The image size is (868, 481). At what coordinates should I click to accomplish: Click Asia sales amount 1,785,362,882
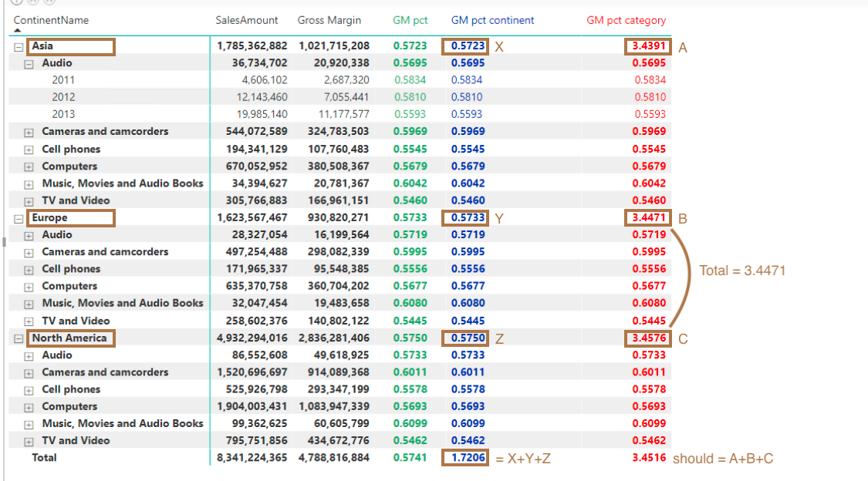point(252,46)
